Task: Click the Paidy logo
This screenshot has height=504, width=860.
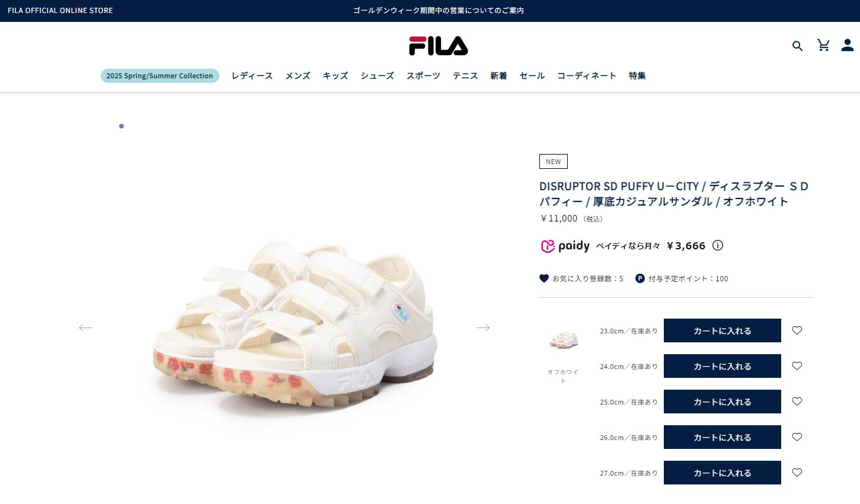Action: tap(565, 246)
